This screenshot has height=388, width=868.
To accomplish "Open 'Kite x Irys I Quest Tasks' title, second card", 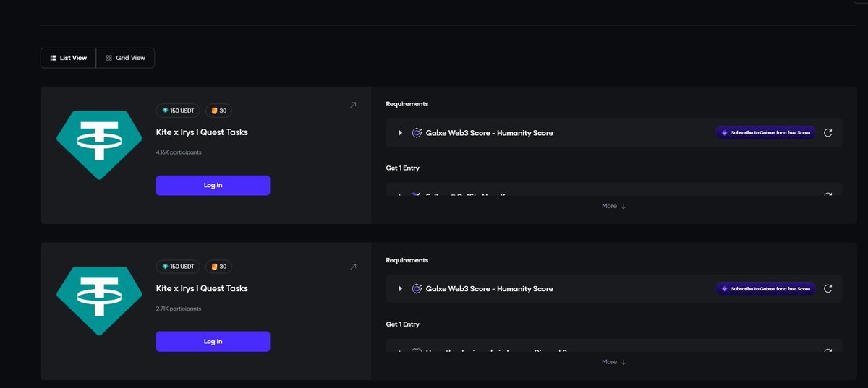I will point(202,288).
